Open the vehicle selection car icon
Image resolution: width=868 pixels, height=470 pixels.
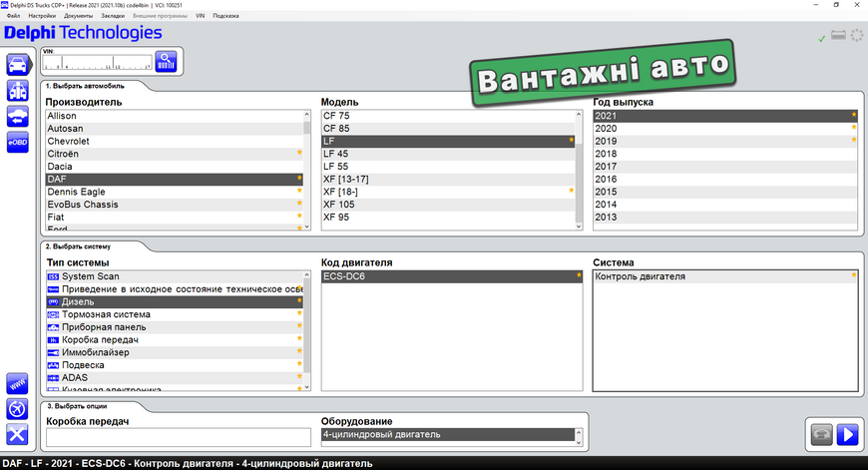pos(18,65)
